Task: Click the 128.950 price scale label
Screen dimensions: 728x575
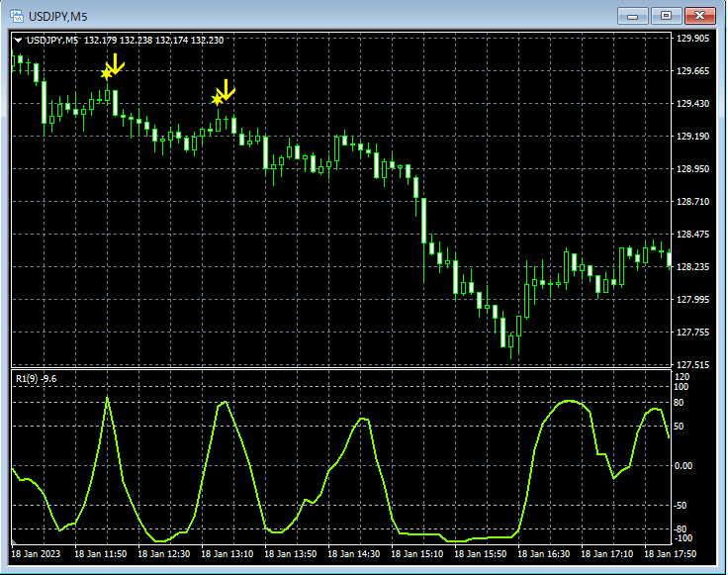Action: coord(692,168)
